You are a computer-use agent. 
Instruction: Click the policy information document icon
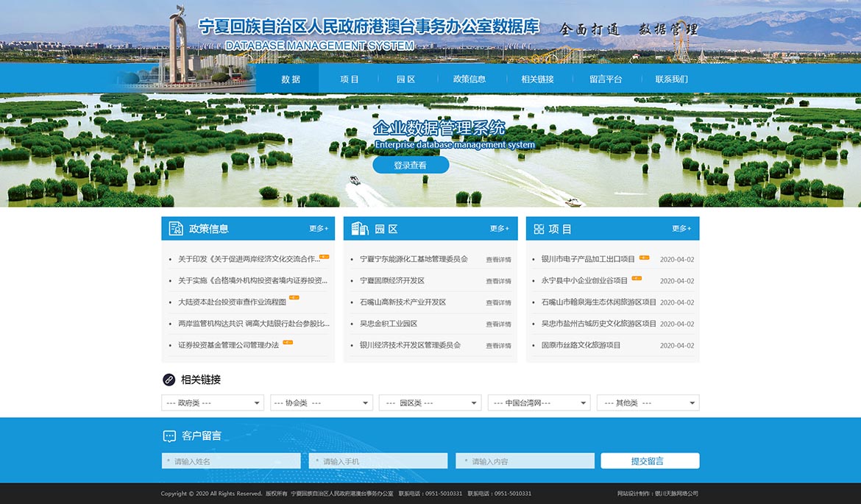pos(176,229)
